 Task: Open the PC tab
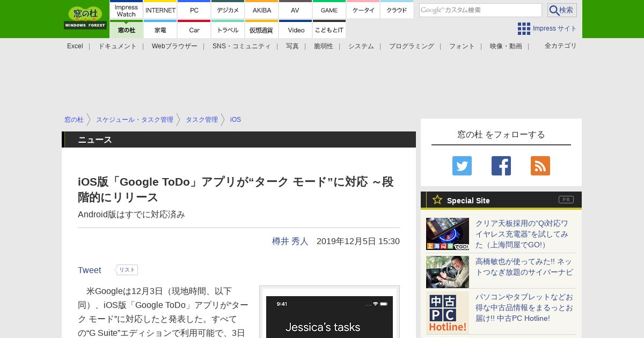pyautogui.click(x=194, y=10)
